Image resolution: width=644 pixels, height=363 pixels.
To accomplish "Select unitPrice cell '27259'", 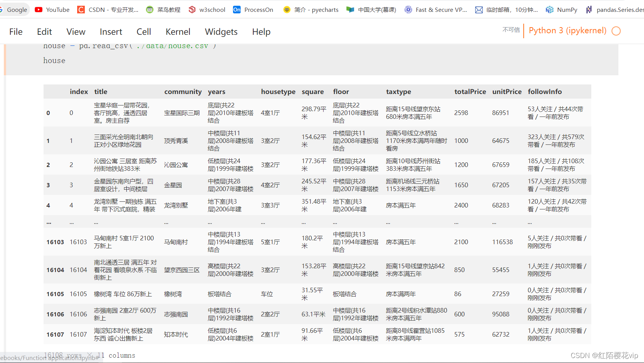I will coord(500,294).
